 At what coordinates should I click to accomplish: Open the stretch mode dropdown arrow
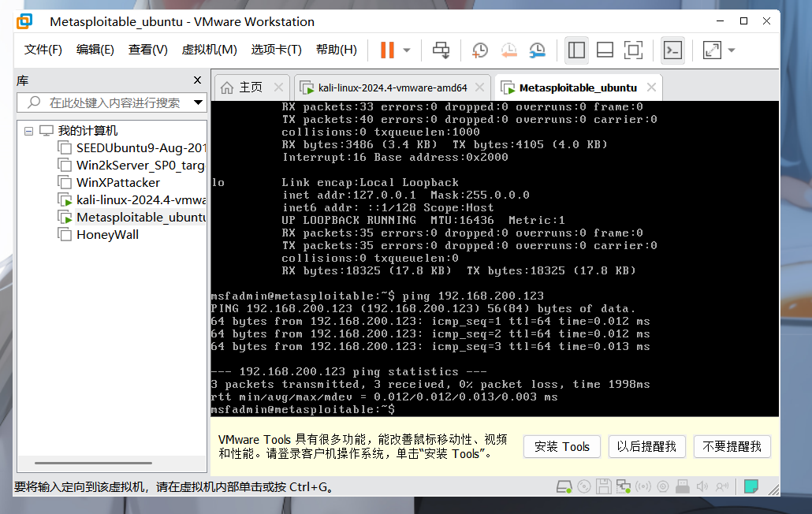[732, 50]
